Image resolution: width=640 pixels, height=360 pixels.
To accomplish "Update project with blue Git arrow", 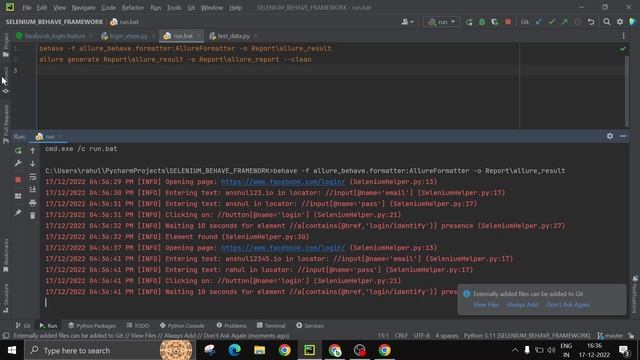I will tap(539, 22).
